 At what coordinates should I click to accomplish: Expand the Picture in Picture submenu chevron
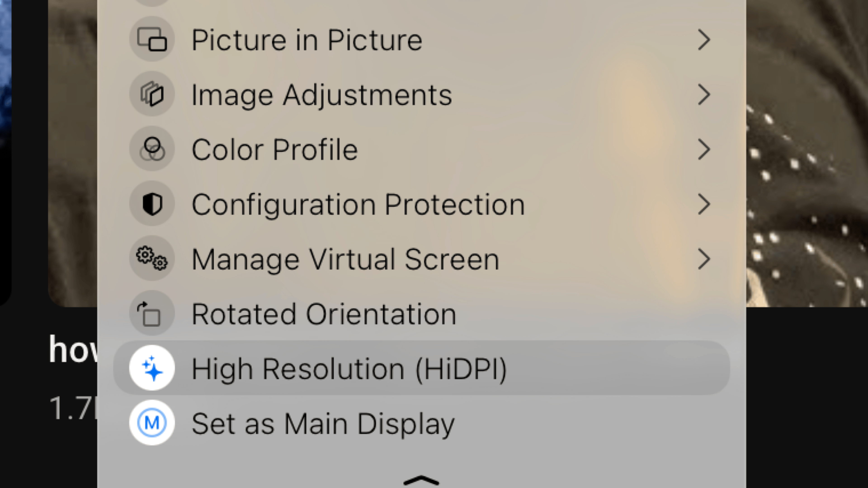coord(704,40)
